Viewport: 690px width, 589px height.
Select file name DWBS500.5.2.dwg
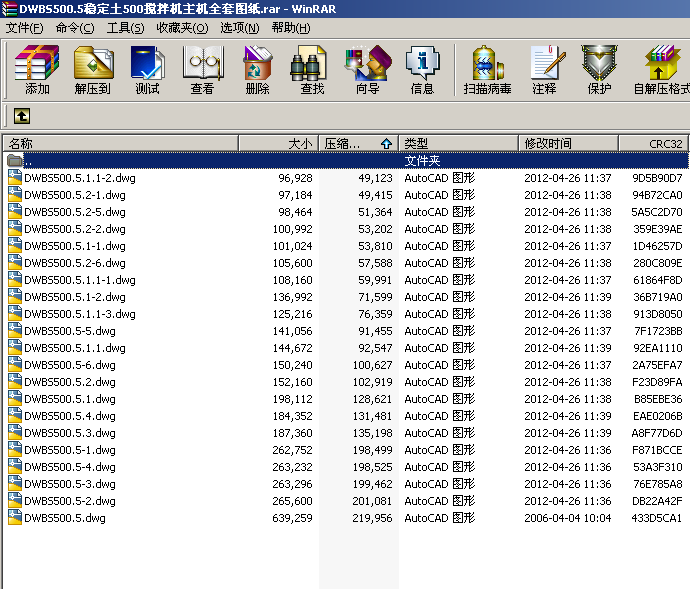(70, 382)
